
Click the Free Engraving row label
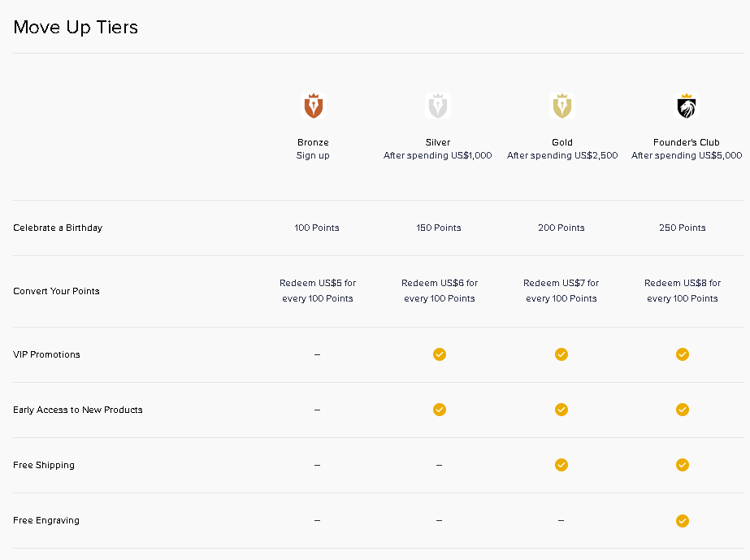tap(46, 520)
